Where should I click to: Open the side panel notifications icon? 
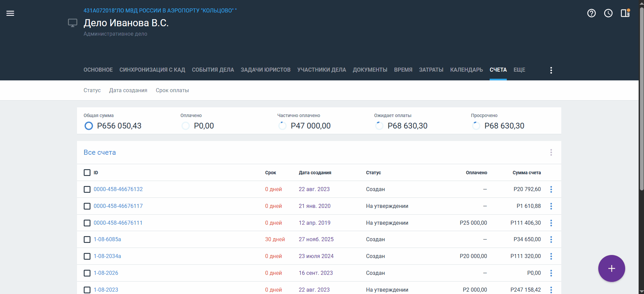[x=625, y=13]
